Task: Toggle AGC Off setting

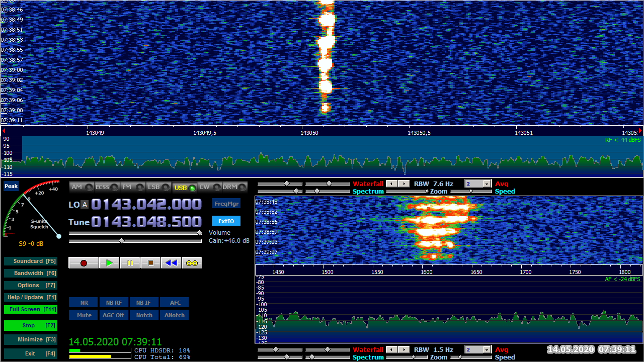Action: 114,315
